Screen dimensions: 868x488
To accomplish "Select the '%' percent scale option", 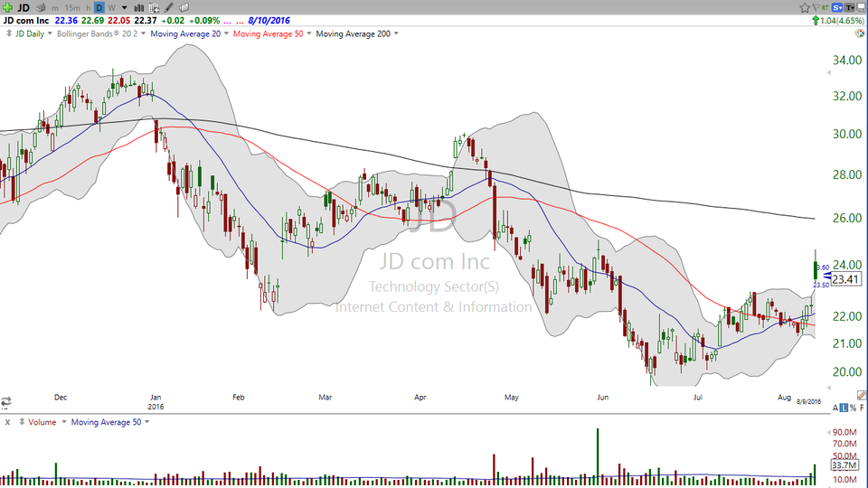I will [853, 408].
